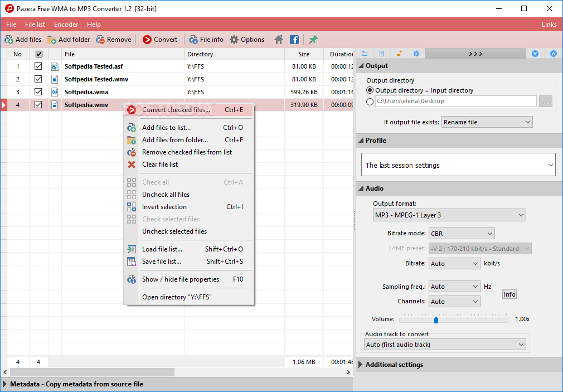Select the custom output path radio button
Viewport: 563px width, 392px height.
pos(370,101)
